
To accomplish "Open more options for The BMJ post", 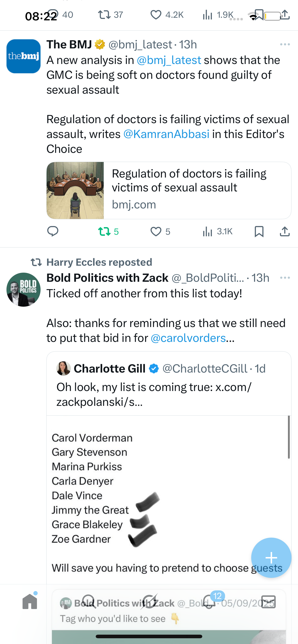I will (285, 45).
